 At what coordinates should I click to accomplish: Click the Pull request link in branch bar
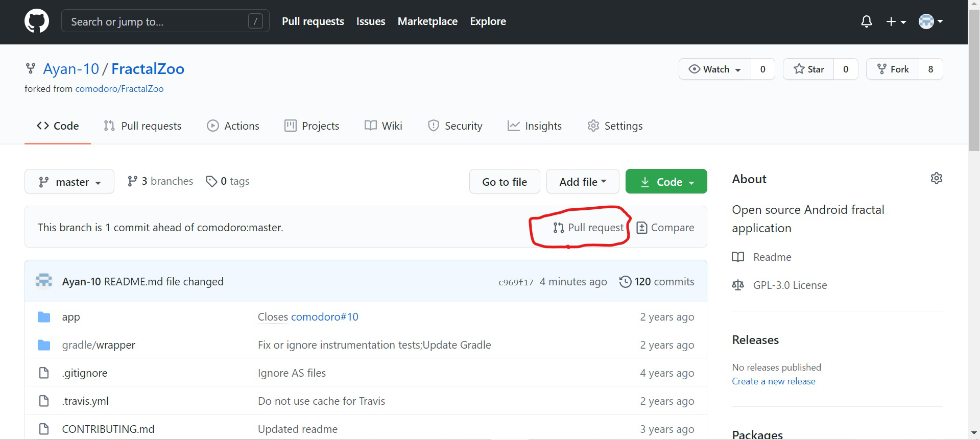point(588,228)
